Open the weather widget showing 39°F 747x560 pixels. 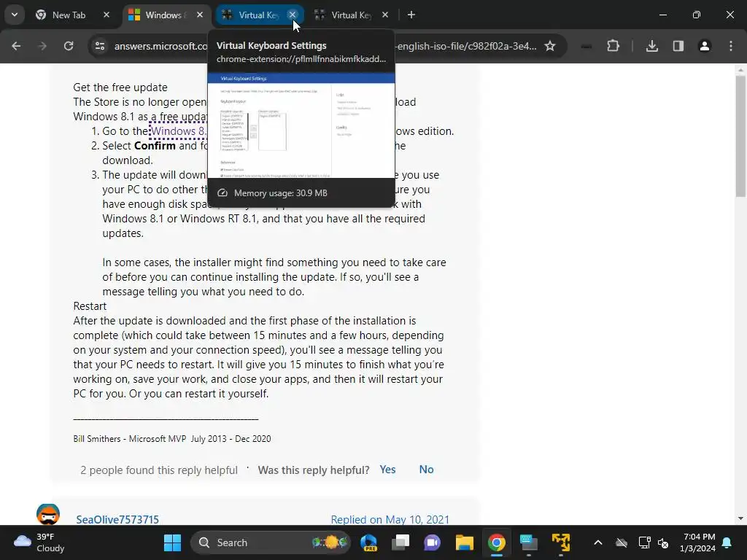tap(39, 542)
